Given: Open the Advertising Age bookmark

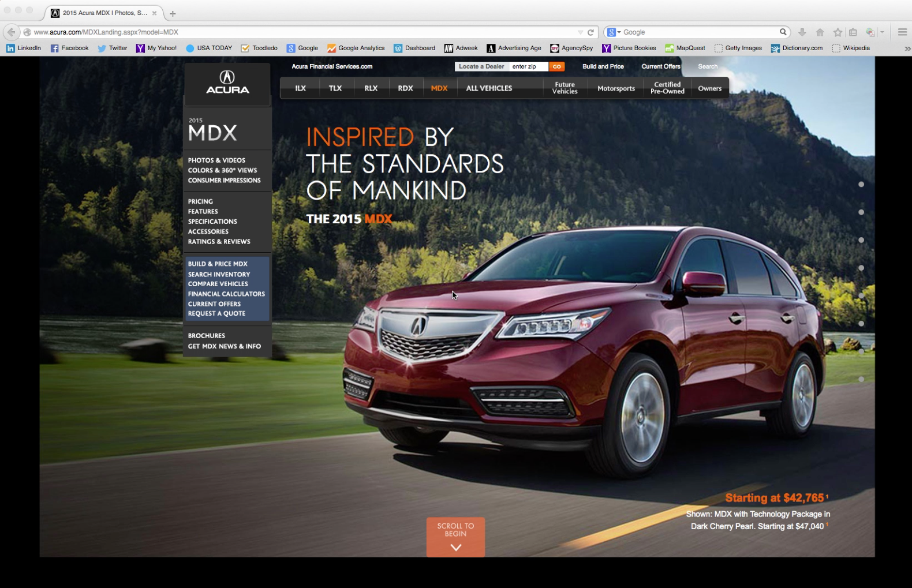Looking at the screenshot, I should tap(514, 48).
